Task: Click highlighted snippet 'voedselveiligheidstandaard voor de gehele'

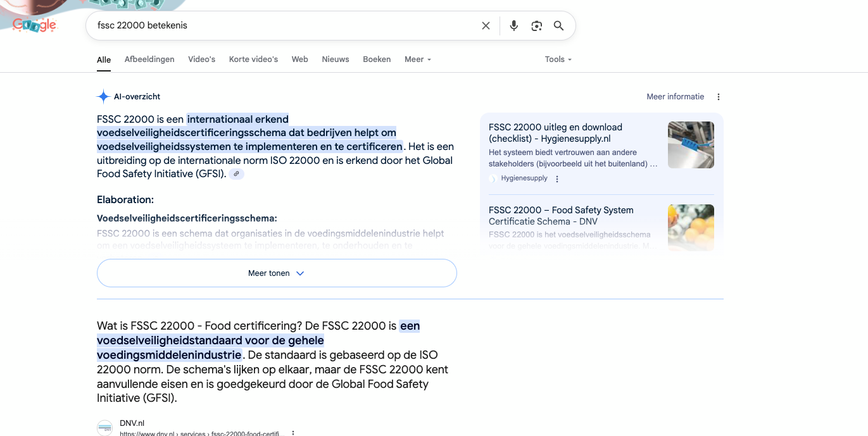Action: (210, 340)
